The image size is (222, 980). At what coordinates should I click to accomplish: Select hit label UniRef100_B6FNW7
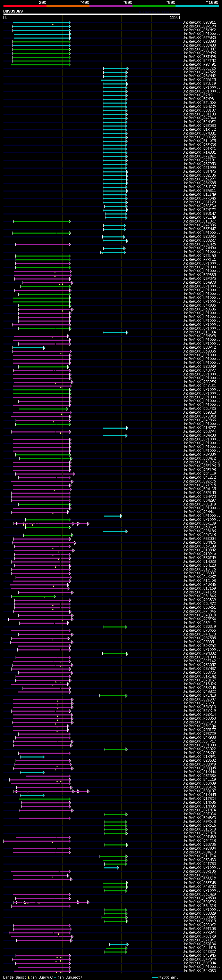pos(199,229)
